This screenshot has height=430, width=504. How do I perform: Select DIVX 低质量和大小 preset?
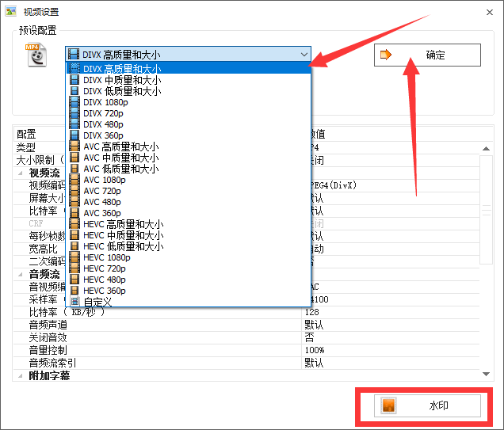(x=189, y=91)
